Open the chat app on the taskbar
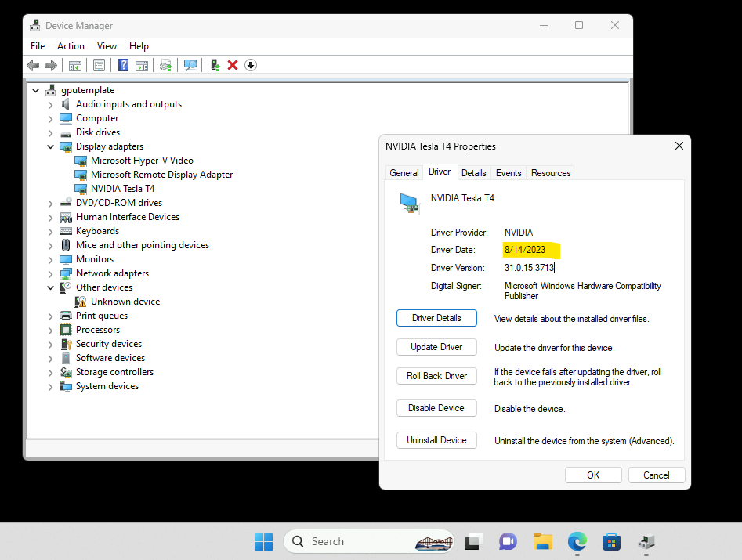This screenshot has height=560, width=742. click(508, 541)
